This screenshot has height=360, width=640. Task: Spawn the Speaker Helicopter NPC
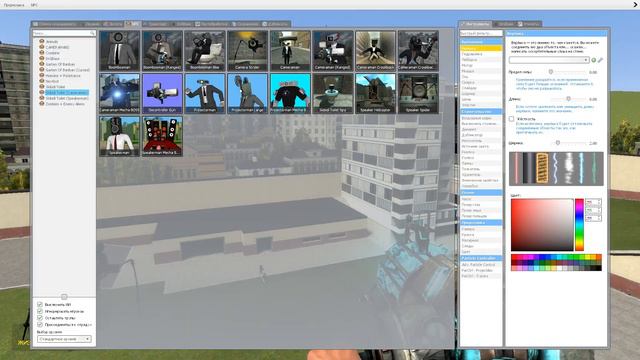(x=376, y=93)
